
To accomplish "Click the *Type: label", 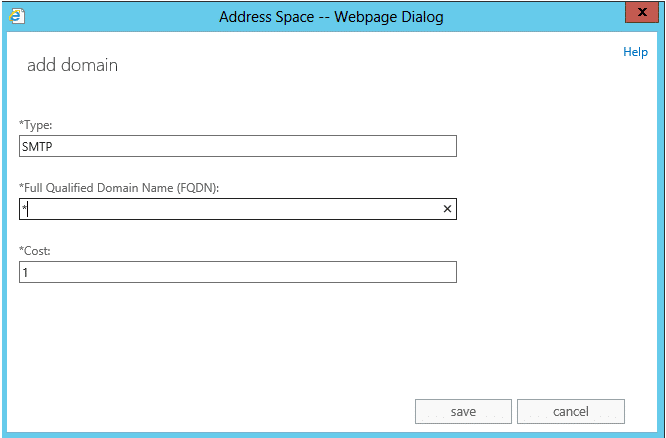I will (36, 125).
